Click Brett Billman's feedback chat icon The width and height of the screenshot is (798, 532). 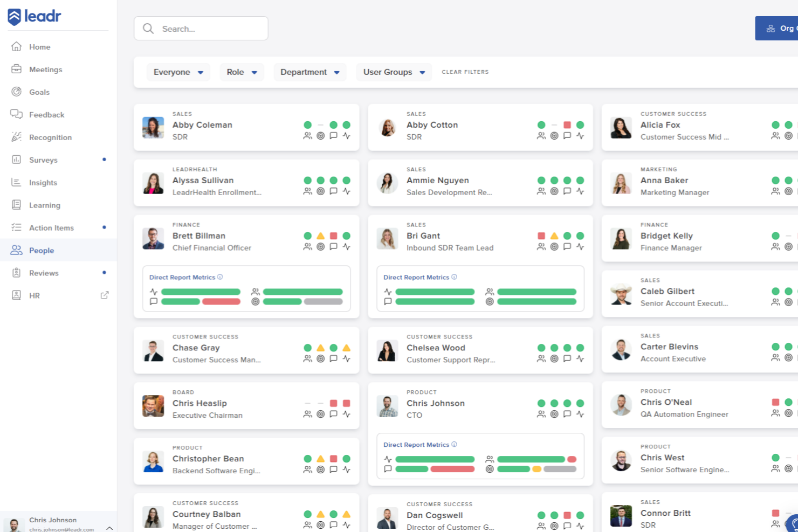[333, 247]
